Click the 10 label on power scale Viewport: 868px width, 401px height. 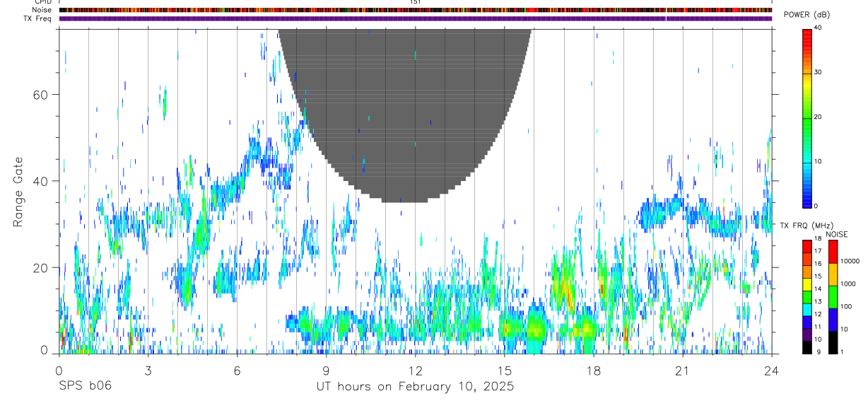coord(817,161)
